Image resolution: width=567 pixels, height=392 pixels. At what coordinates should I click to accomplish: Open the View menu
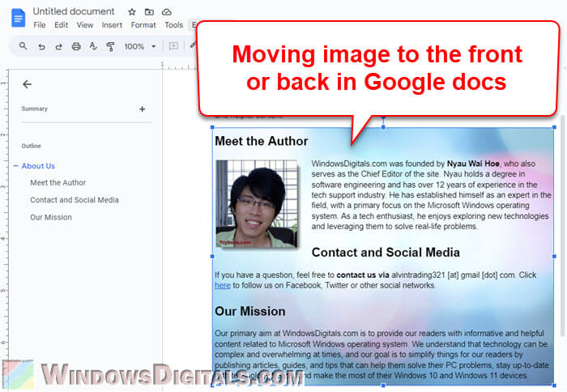click(84, 25)
